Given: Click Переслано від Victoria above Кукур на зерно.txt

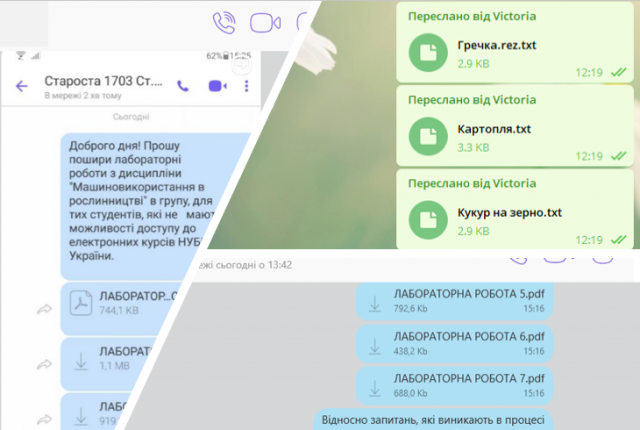Looking at the screenshot, I should tap(472, 184).
